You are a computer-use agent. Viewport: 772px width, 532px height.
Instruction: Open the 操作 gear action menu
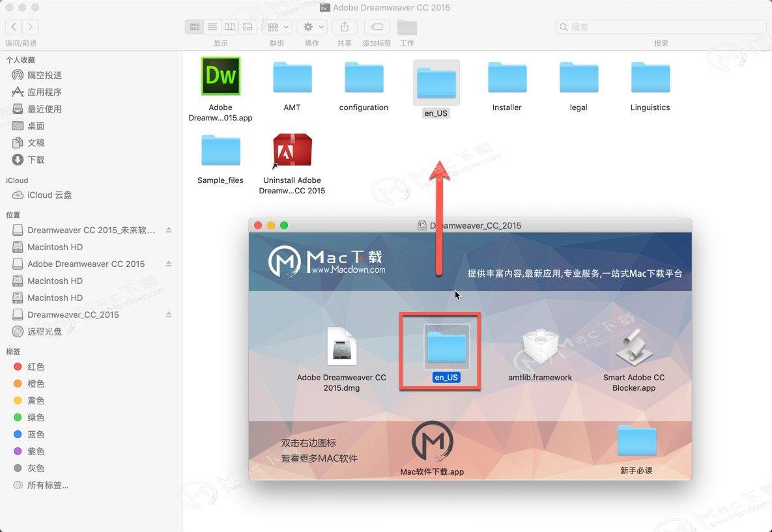[312, 27]
